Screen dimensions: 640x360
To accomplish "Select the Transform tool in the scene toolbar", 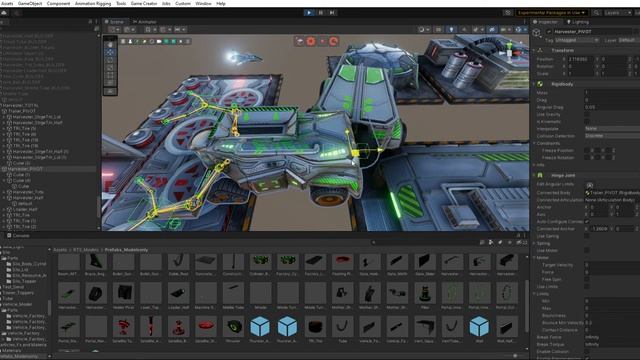I will coord(110,83).
